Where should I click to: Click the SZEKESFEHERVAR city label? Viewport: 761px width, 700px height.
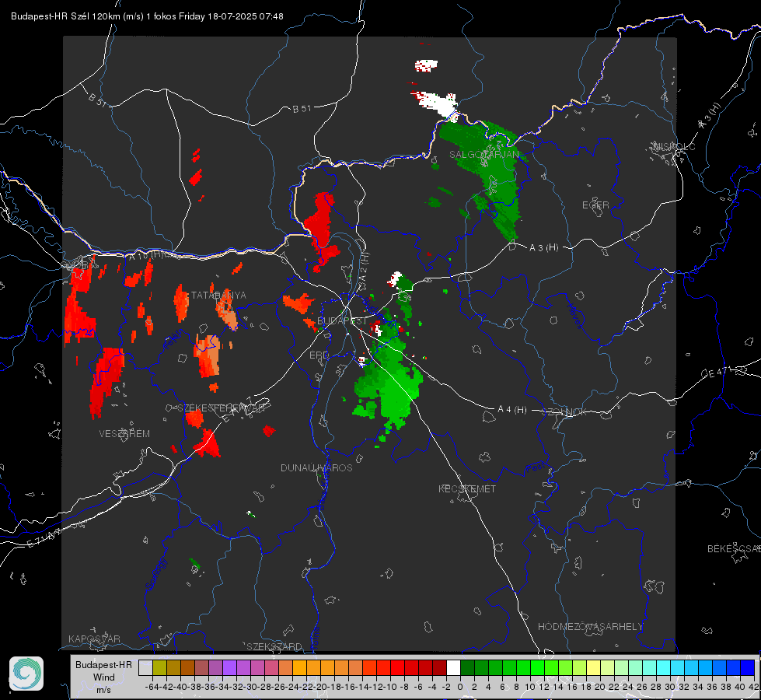tap(222, 408)
